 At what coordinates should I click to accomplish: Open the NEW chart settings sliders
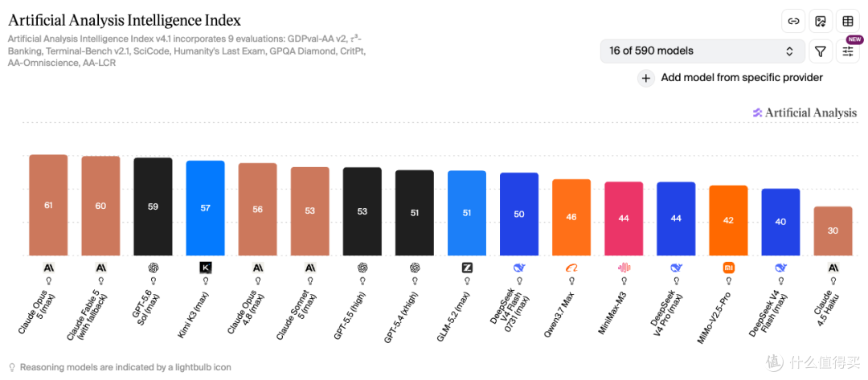click(x=848, y=51)
